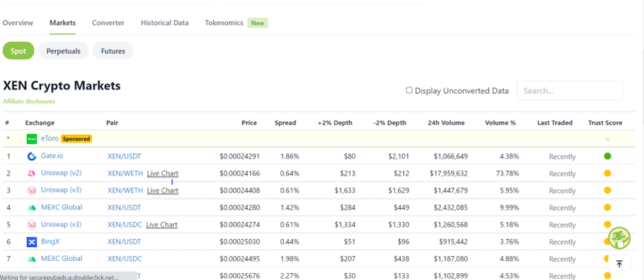The width and height of the screenshot is (644, 280).
Task: Click the BingX exchange logo
Action: tap(32, 242)
